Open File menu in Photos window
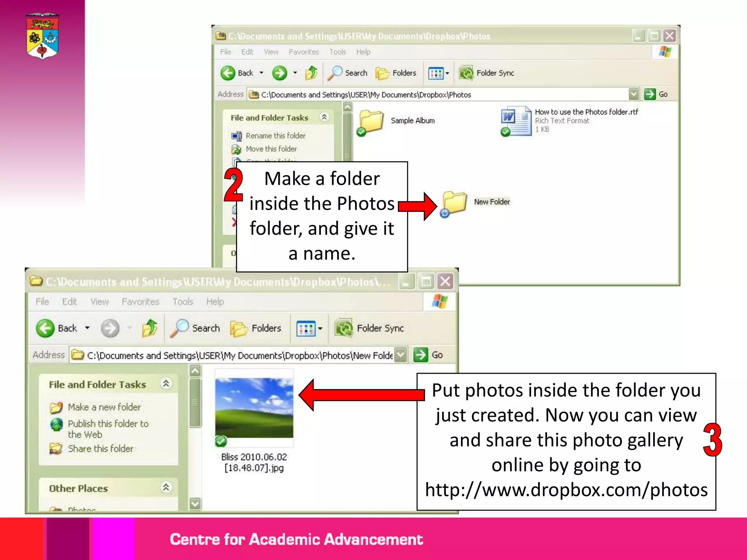This screenshot has height=560, width=747. [x=225, y=52]
